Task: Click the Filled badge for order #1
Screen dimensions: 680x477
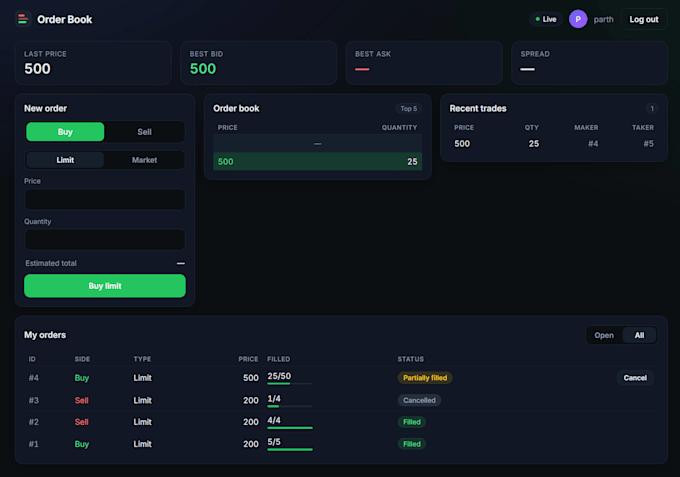Action: point(412,444)
